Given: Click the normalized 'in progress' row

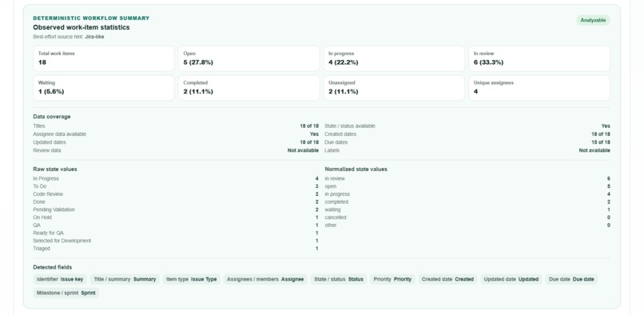Looking at the screenshot, I should pyautogui.click(x=467, y=194).
